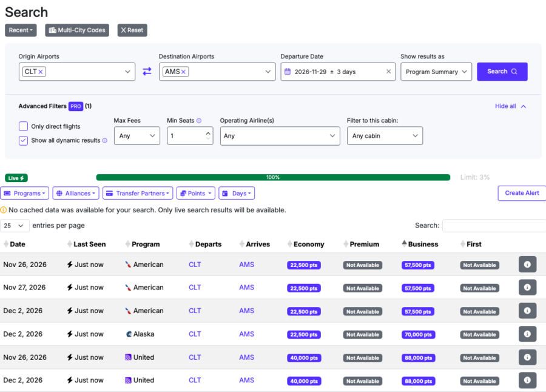Click Limit: 3% text
Viewport: 546px width, 392px height.
(x=474, y=177)
